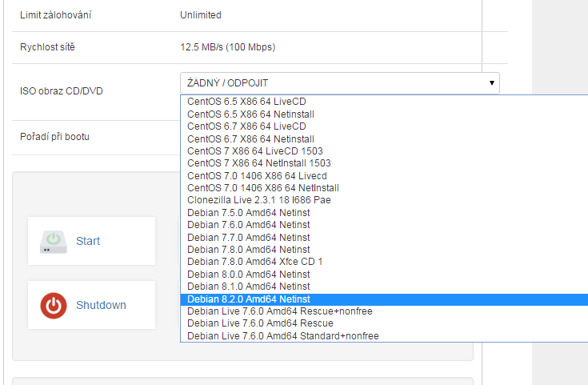This screenshot has height=385, width=588.
Task: Choose Debian 7.5.0 Amd64 Netinst
Action: click(x=248, y=213)
